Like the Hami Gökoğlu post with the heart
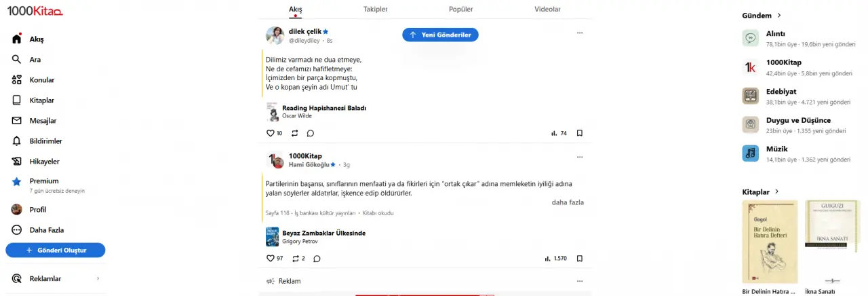 click(271, 259)
